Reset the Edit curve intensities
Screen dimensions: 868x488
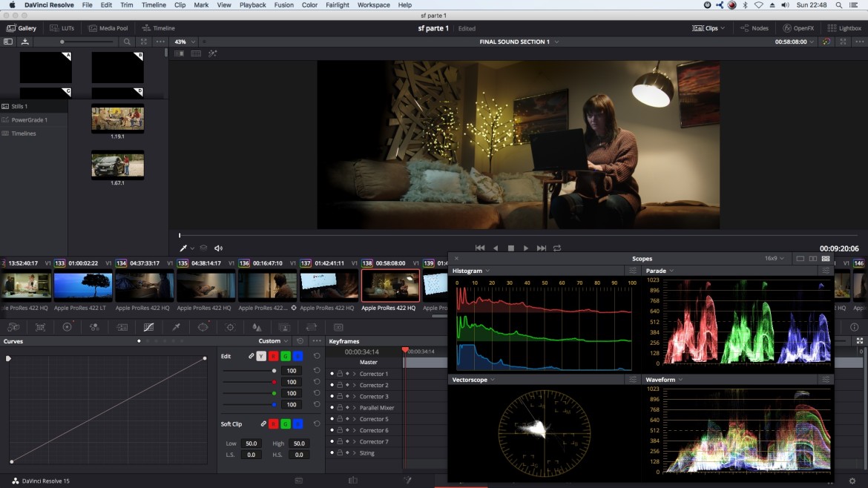pyautogui.click(x=317, y=356)
